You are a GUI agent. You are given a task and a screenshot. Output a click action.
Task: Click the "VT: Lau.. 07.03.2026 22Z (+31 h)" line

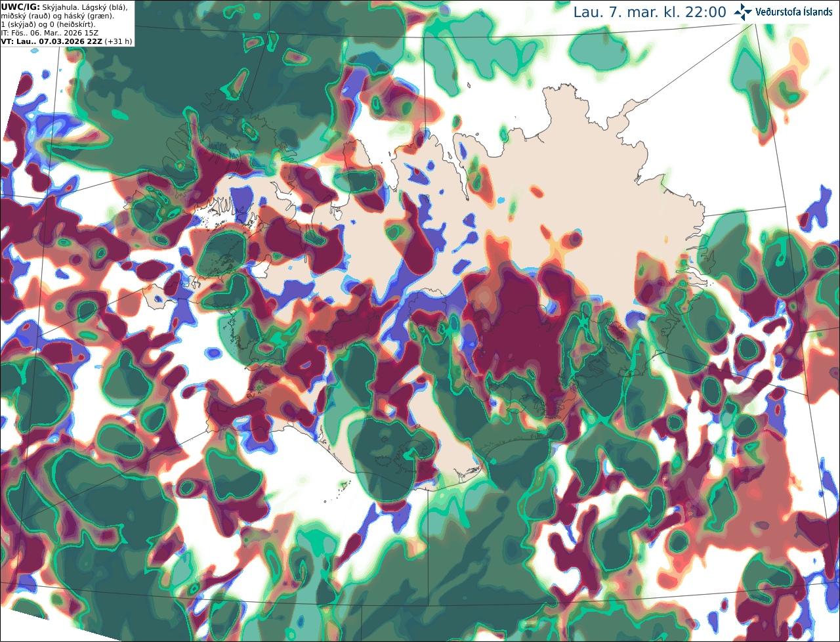[x=66, y=41]
